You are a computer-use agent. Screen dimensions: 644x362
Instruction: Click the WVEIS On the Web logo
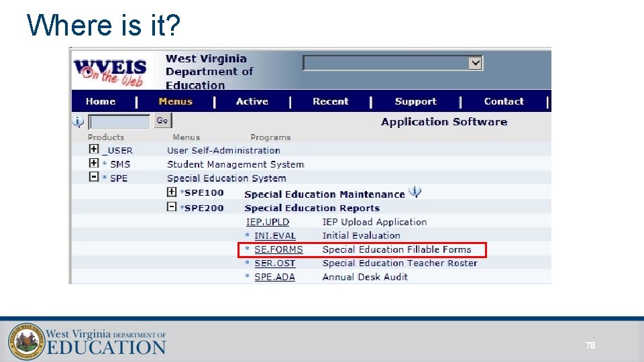110,72
